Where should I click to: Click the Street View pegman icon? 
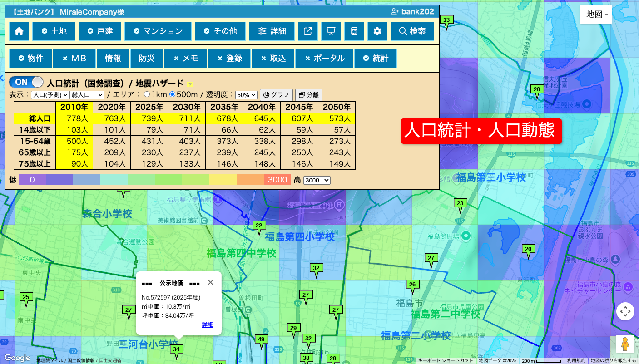625,344
